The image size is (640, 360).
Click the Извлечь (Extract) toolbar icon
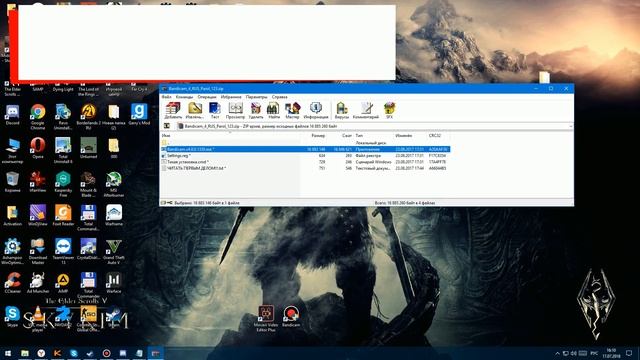[x=195, y=110]
